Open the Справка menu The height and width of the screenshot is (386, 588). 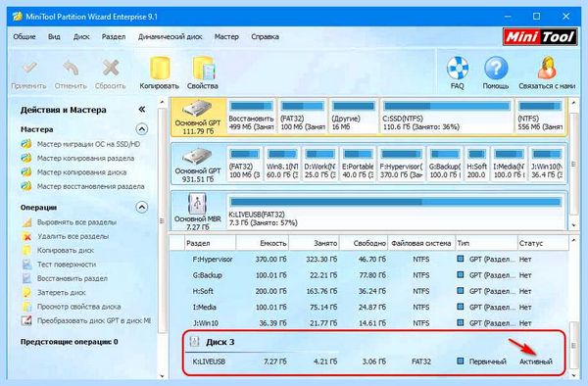coord(266,36)
